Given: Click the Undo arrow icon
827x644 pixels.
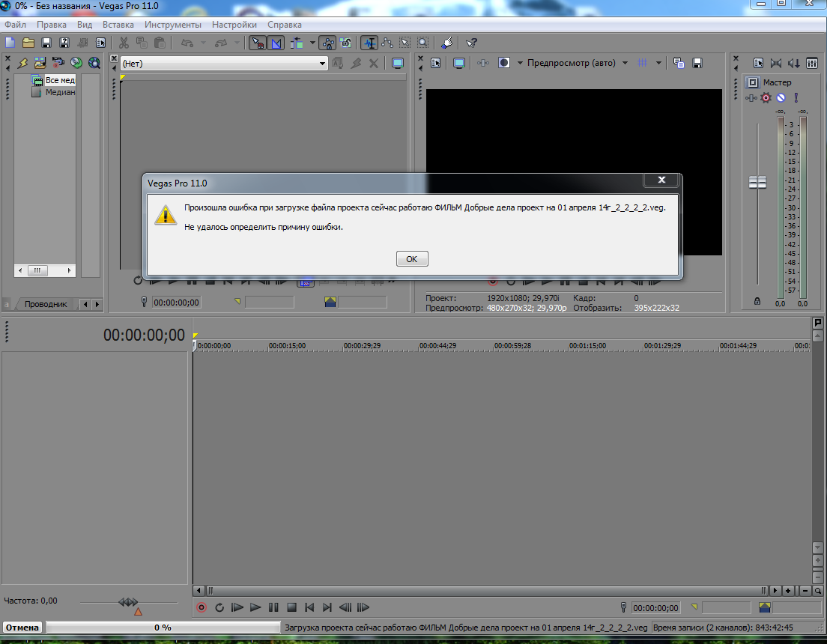Looking at the screenshot, I should 187,43.
